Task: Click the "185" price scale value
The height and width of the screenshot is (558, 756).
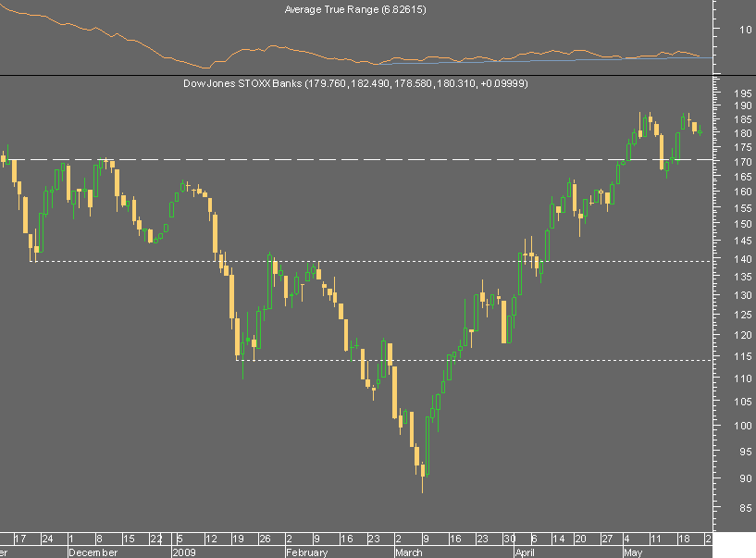Action: [742, 119]
